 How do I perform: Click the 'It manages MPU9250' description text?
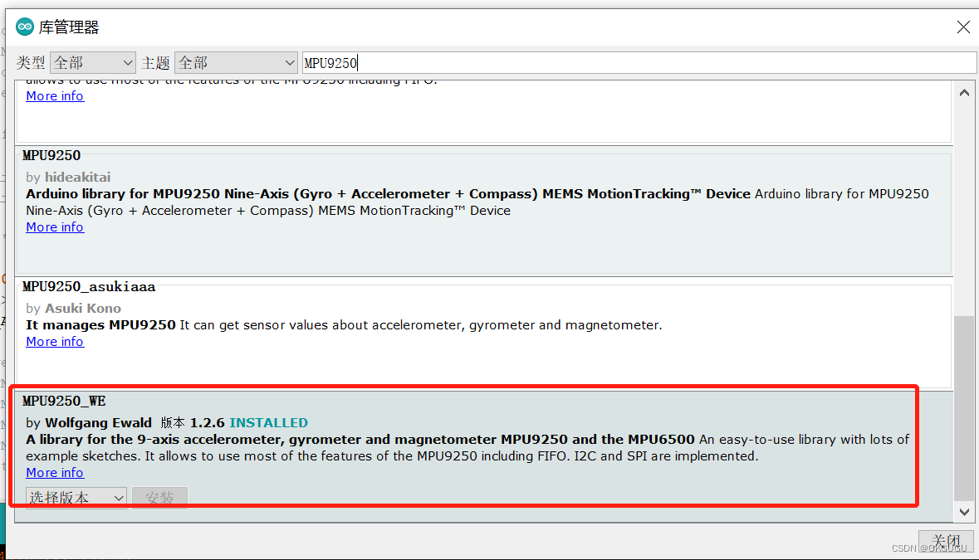click(x=100, y=325)
